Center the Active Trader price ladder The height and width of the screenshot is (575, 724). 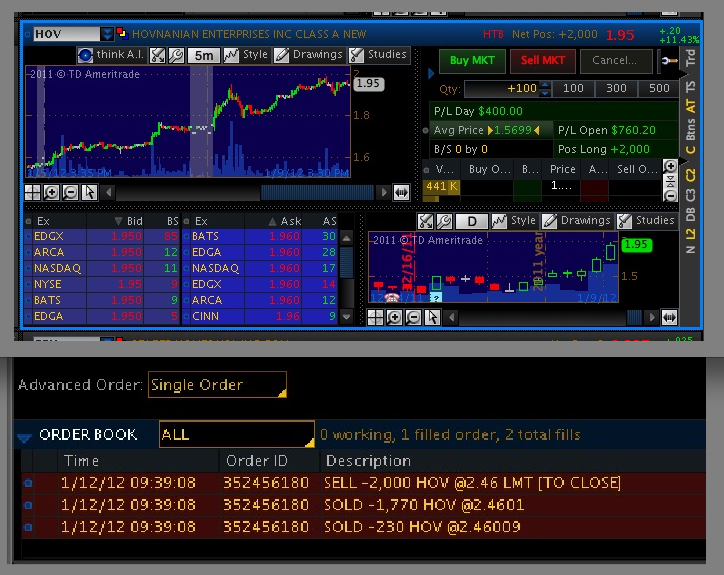tap(670, 181)
